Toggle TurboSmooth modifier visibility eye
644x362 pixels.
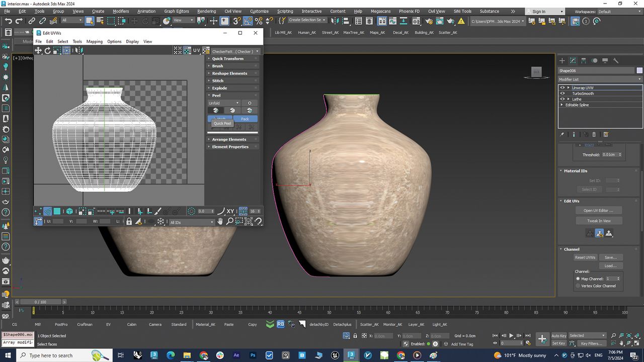coord(562,94)
